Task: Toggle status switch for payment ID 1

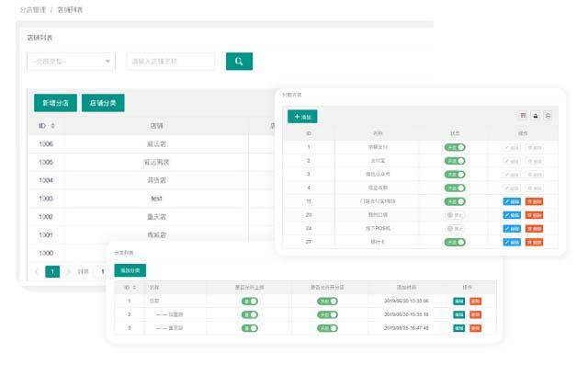Action: click(455, 146)
